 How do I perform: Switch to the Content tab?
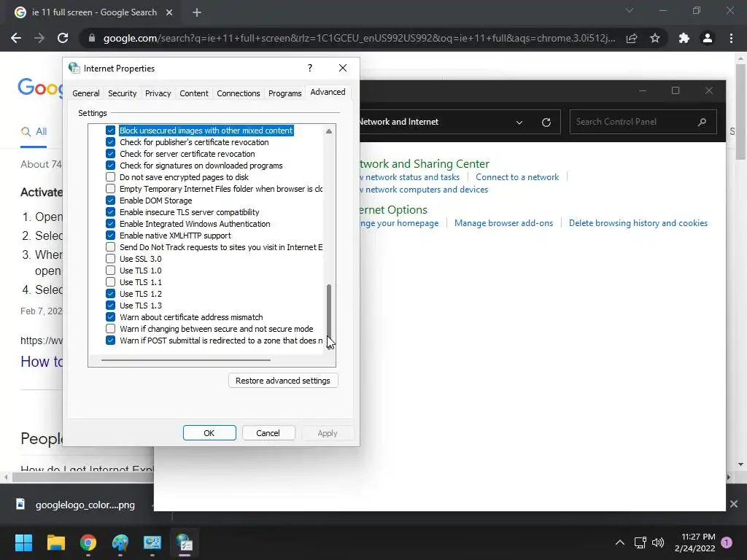coord(193,93)
